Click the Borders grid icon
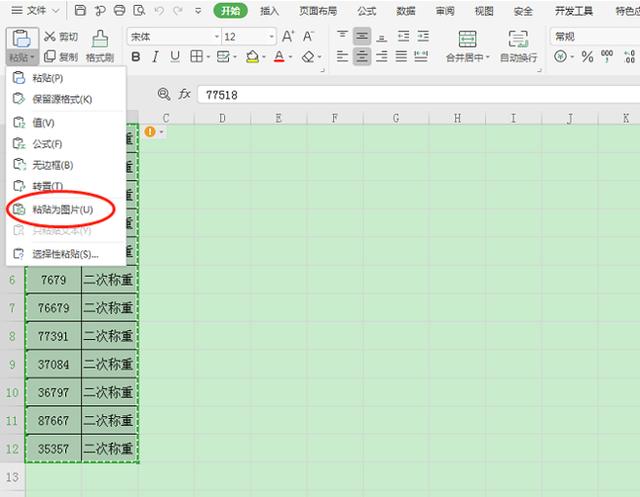The width and height of the screenshot is (640, 497). click(x=196, y=57)
